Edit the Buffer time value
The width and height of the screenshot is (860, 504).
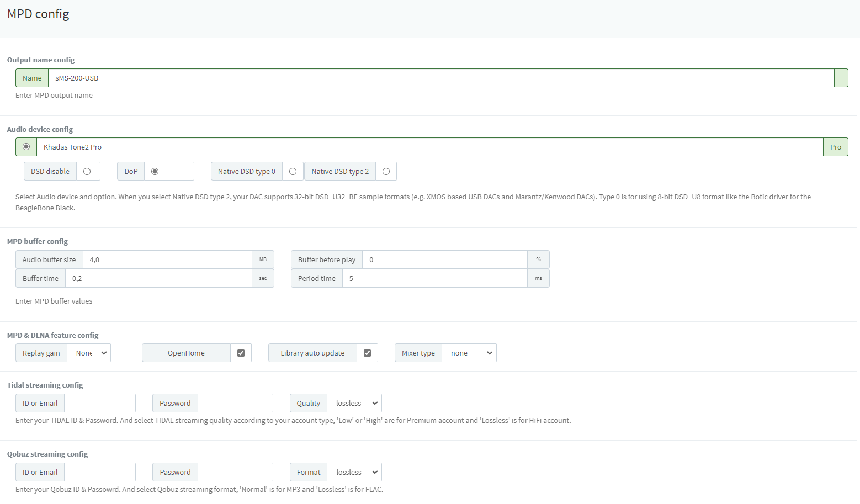pyautogui.click(x=158, y=279)
